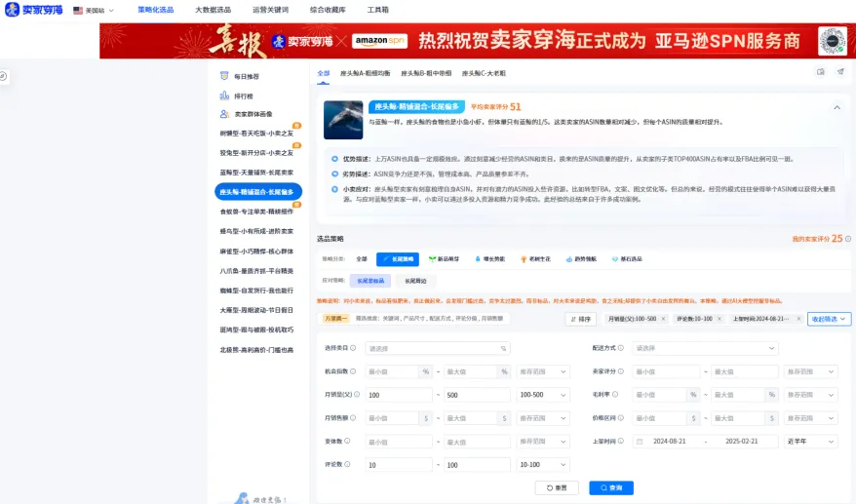Click info icon next to 卖家评分
The height and width of the screenshot is (504, 856).
[x=620, y=371]
